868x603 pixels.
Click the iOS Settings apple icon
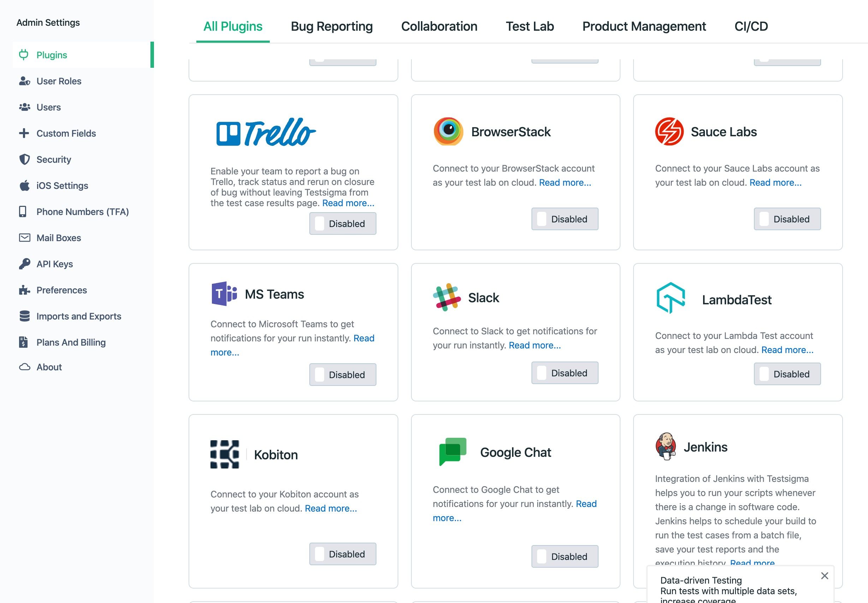(x=25, y=185)
